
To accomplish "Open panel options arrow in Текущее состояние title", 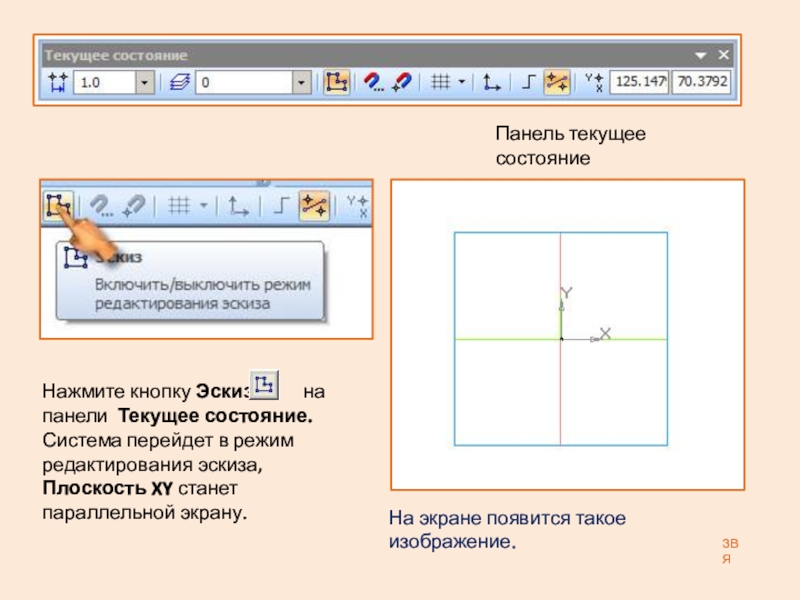I will pos(701,55).
